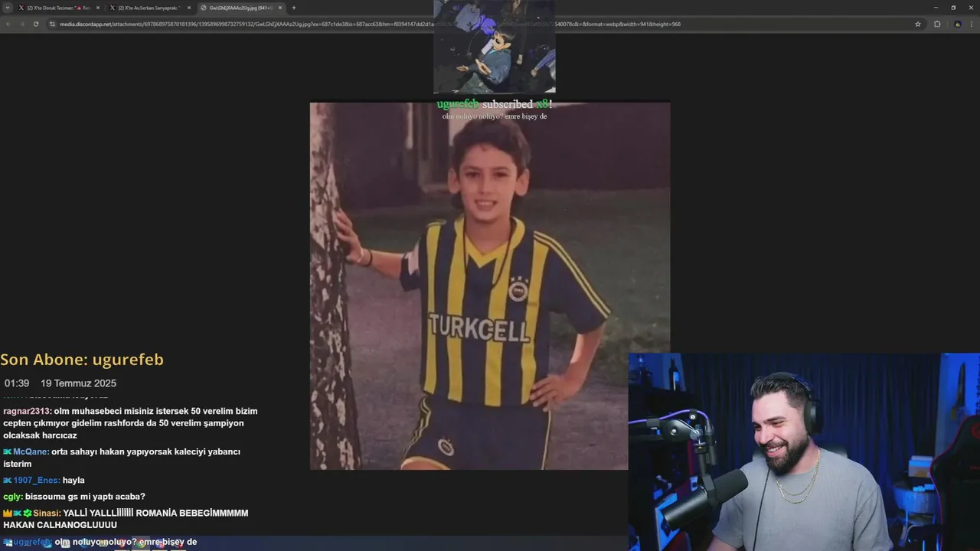Click Sinasi's crown badge icon

click(x=7, y=514)
